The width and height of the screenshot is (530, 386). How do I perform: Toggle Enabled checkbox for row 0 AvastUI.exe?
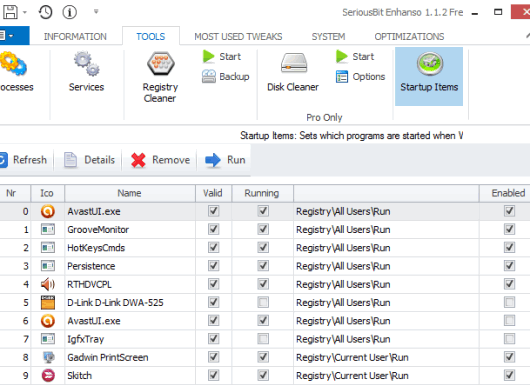click(509, 211)
